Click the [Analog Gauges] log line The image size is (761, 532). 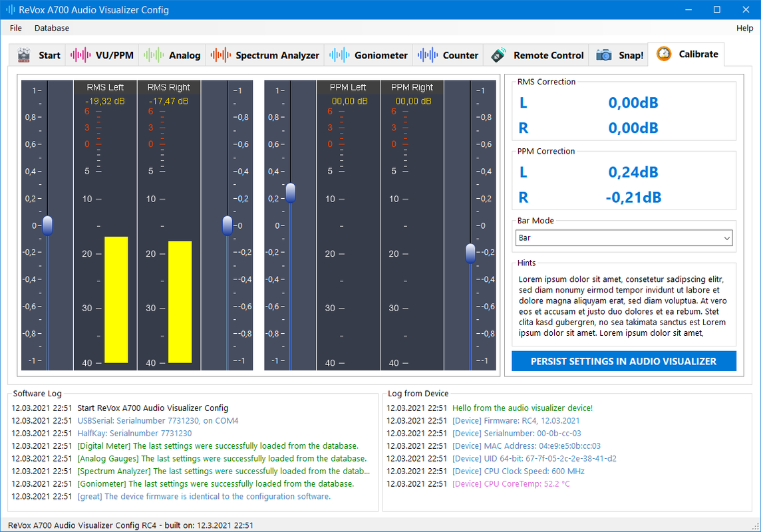click(222, 458)
